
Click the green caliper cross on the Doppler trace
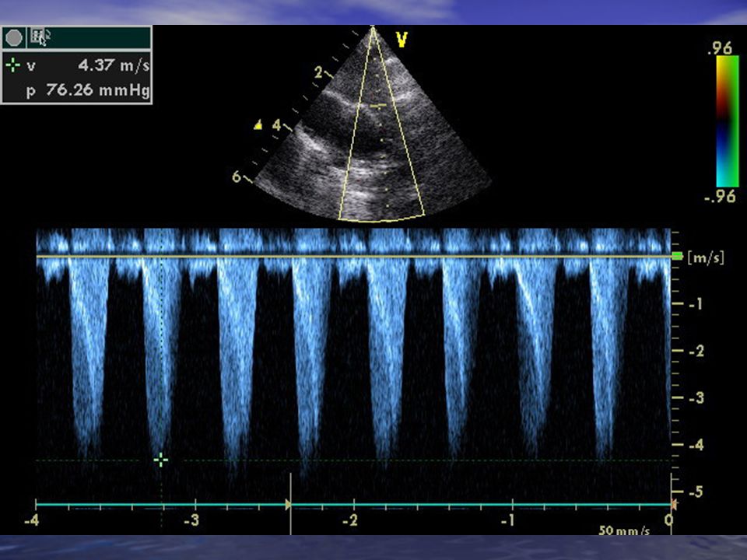tap(161, 460)
